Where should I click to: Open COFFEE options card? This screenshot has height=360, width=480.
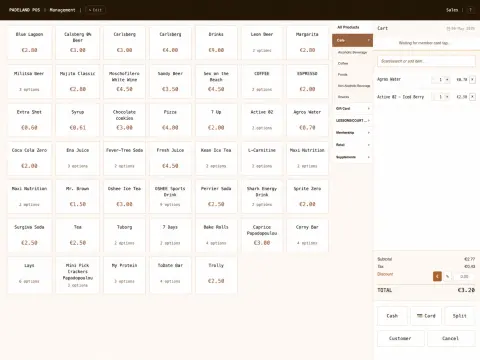(x=262, y=82)
